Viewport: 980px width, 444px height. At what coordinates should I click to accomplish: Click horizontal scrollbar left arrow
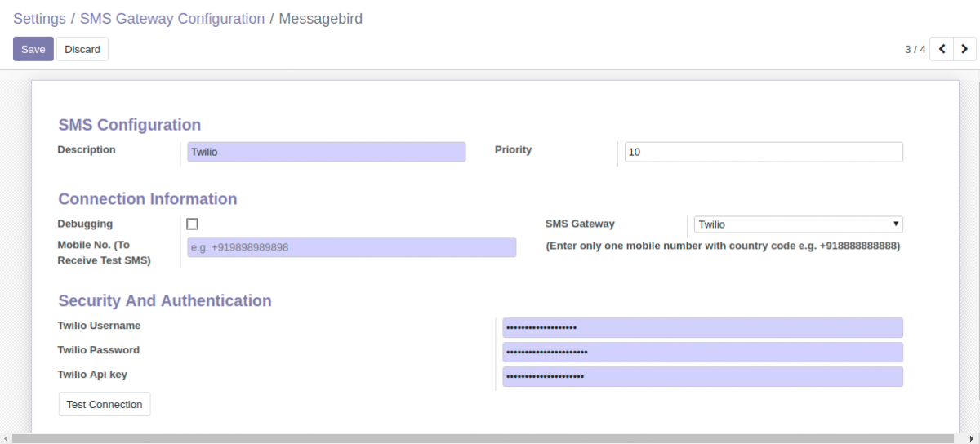(5, 438)
